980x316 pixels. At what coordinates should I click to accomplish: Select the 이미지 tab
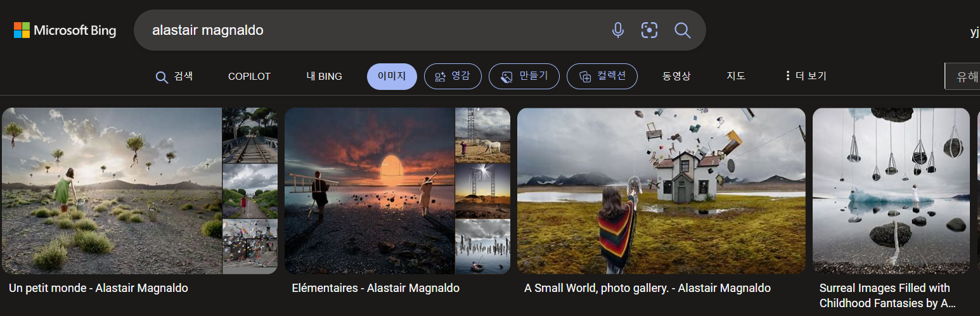392,77
